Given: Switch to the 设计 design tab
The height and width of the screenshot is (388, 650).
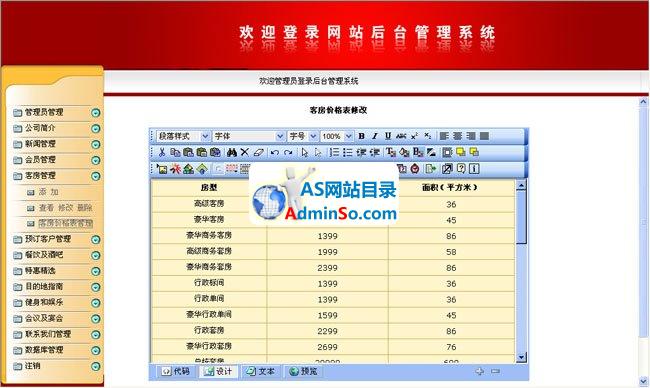Looking at the screenshot, I should click(218, 371).
